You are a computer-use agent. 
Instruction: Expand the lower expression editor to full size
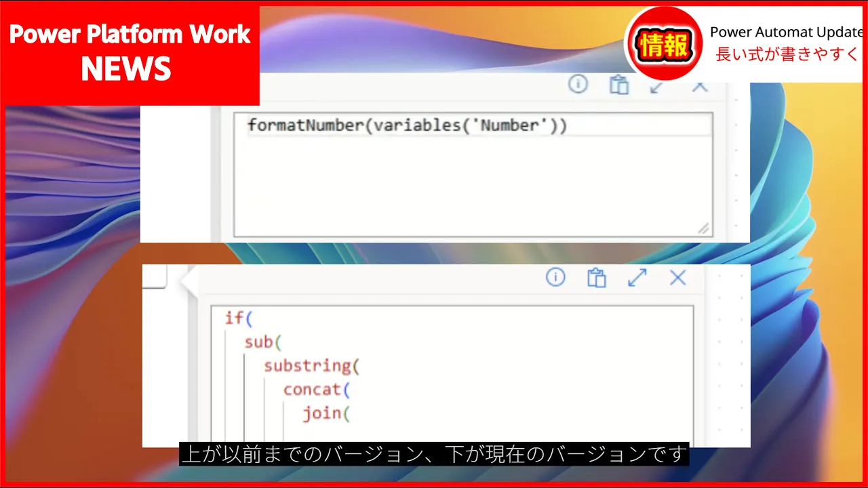(637, 277)
